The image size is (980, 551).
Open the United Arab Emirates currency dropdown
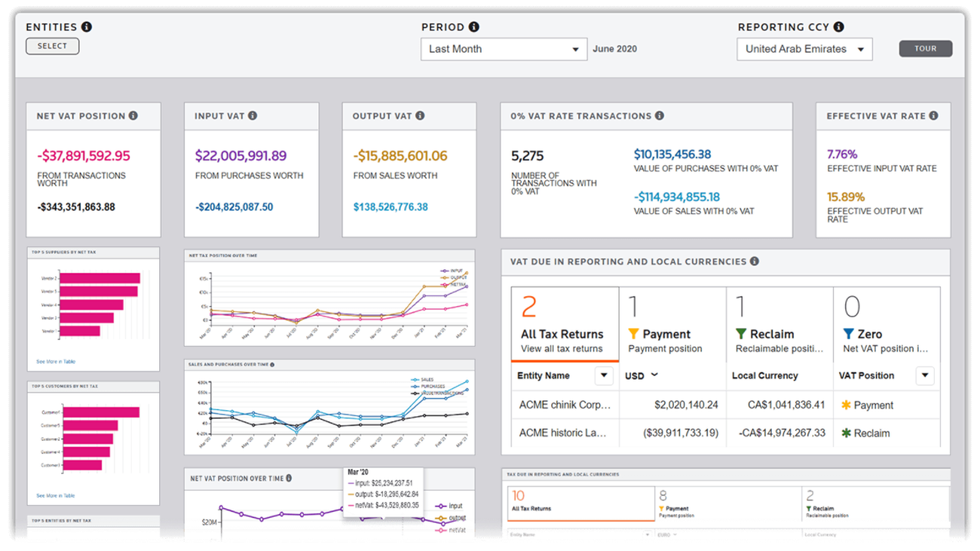coord(804,49)
